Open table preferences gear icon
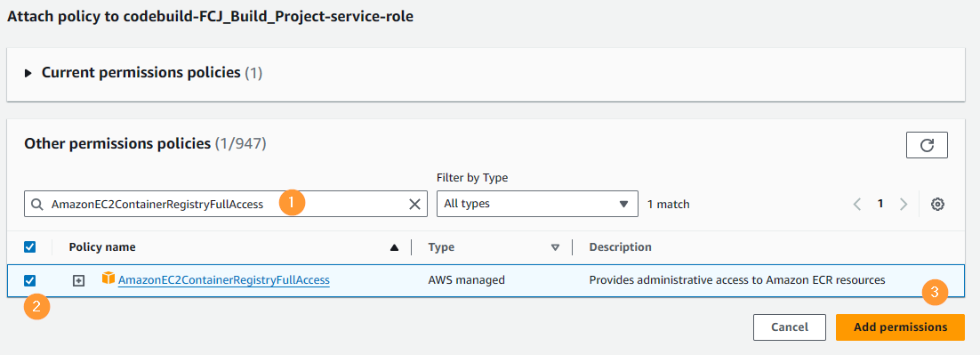 (x=937, y=204)
